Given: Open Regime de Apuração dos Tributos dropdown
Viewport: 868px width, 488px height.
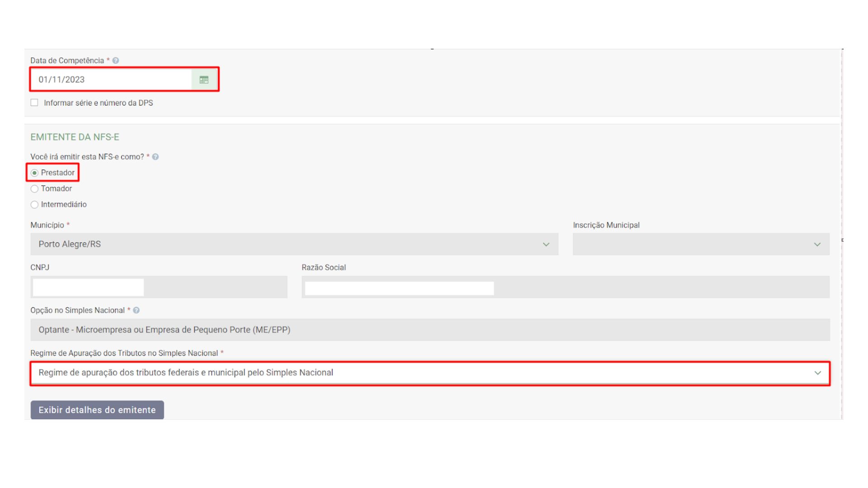Looking at the screenshot, I should click(x=429, y=373).
